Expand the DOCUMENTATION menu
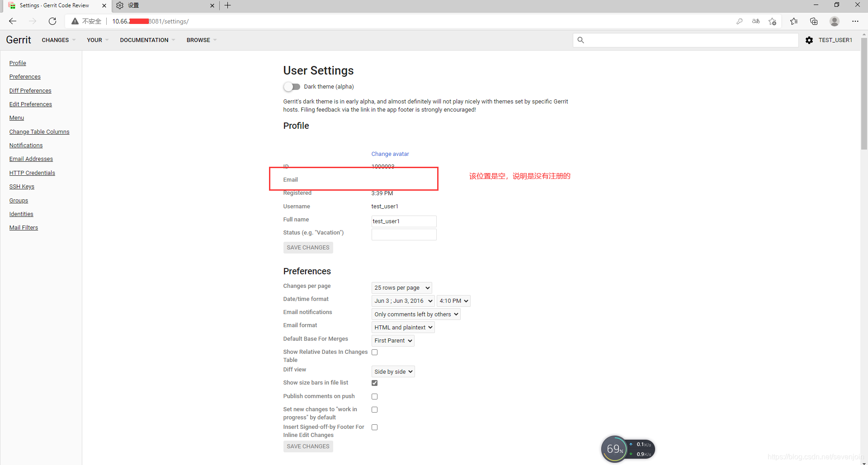Image resolution: width=868 pixels, height=465 pixels. 147,40
